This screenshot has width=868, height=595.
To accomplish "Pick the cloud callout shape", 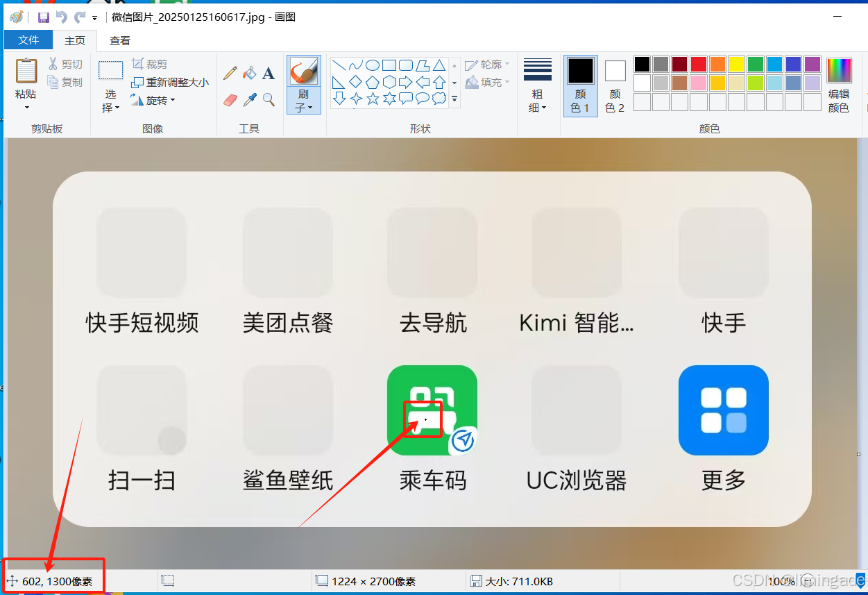I will coord(439,99).
